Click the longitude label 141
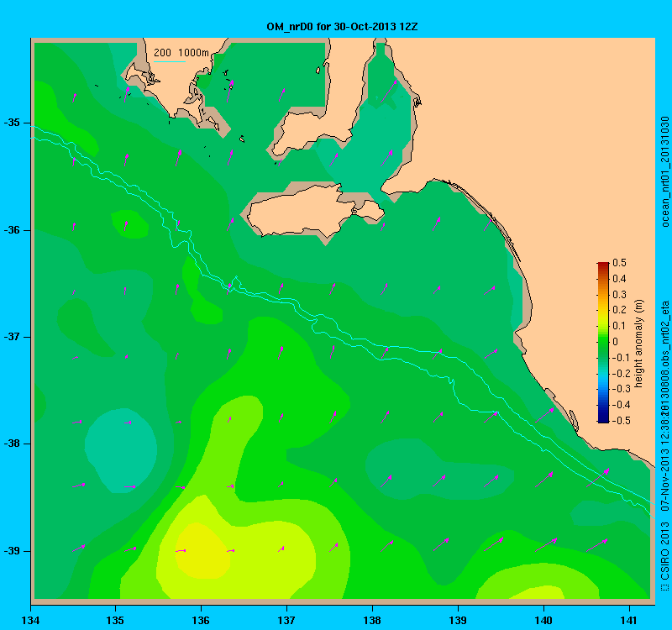Image resolution: width=672 pixels, height=630 pixels. point(629,620)
